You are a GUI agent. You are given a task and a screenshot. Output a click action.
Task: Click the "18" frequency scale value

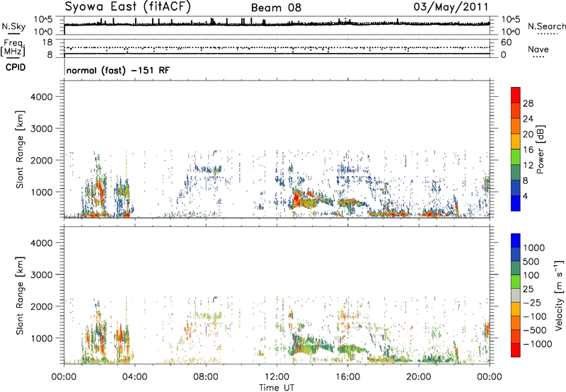pyautogui.click(x=47, y=42)
